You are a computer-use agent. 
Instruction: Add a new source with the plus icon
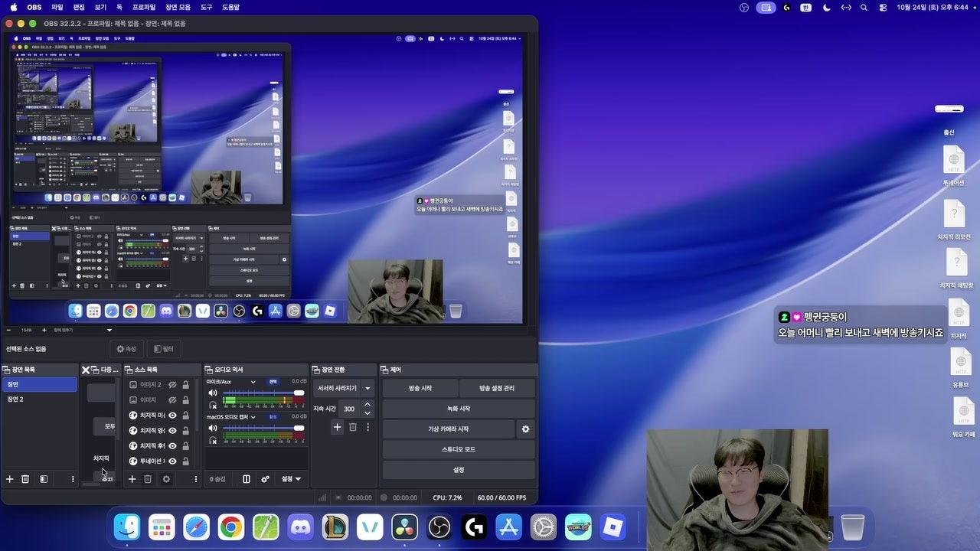(x=132, y=479)
